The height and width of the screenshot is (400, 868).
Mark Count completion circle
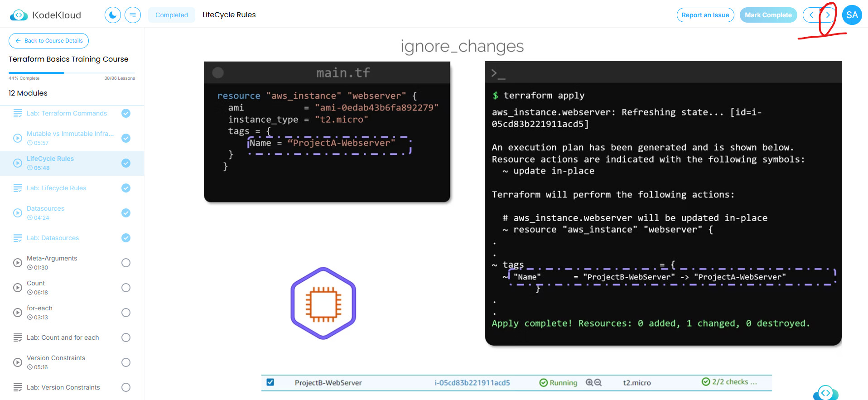tap(126, 288)
